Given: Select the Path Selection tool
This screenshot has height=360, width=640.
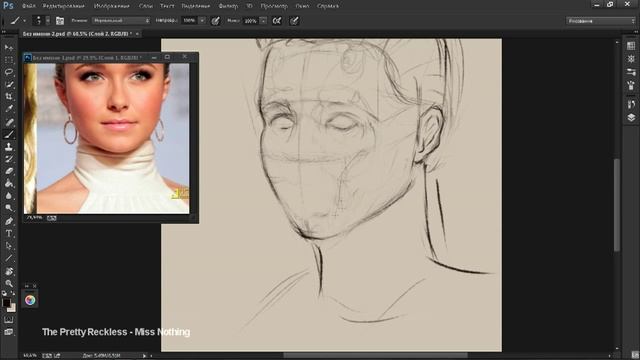Looking at the screenshot, I should pos(9,246).
